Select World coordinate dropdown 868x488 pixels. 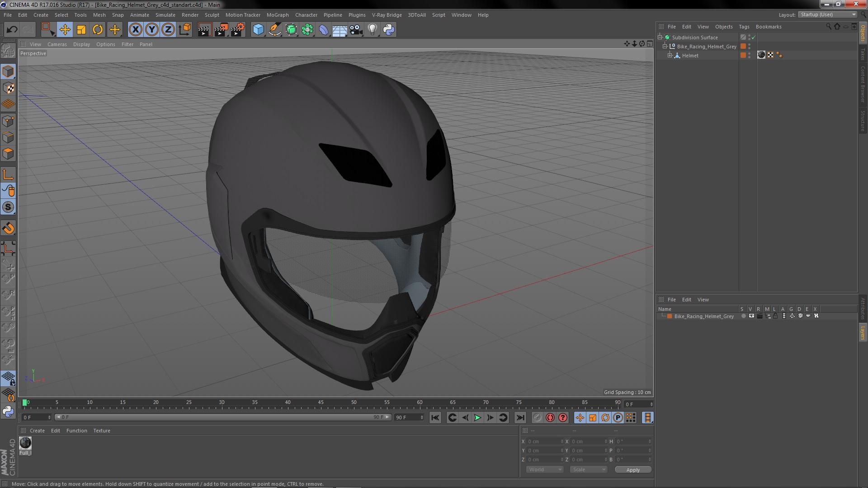click(543, 469)
